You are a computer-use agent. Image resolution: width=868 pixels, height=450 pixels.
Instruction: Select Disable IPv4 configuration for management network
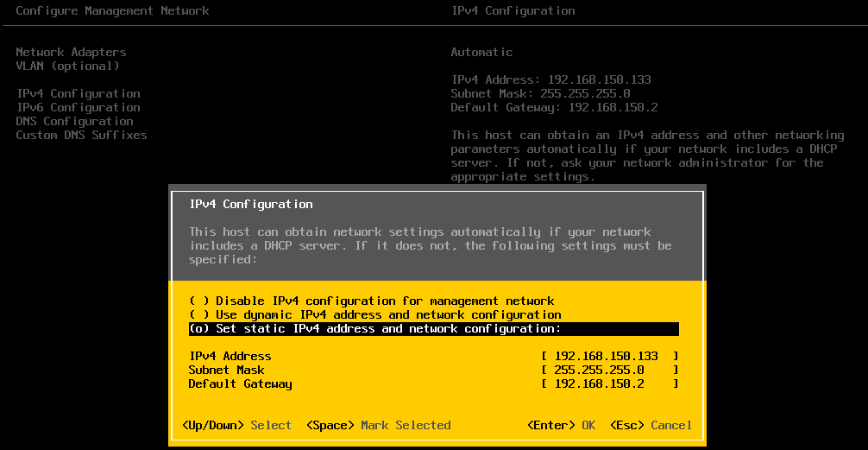(x=371, y=301)
